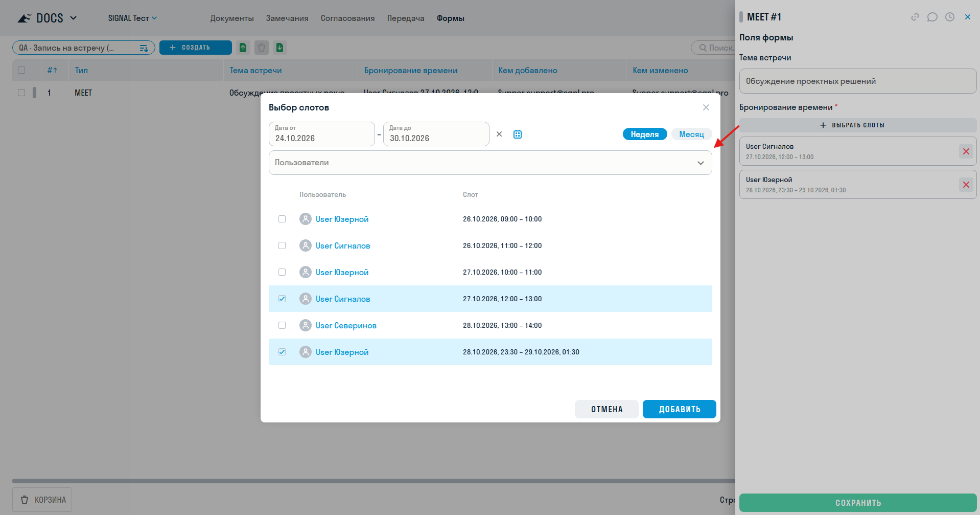Click ВЫБРАТЬ СЛОТЫ button
The height and width of the screenshot is (515, 980).
[858, 125]
